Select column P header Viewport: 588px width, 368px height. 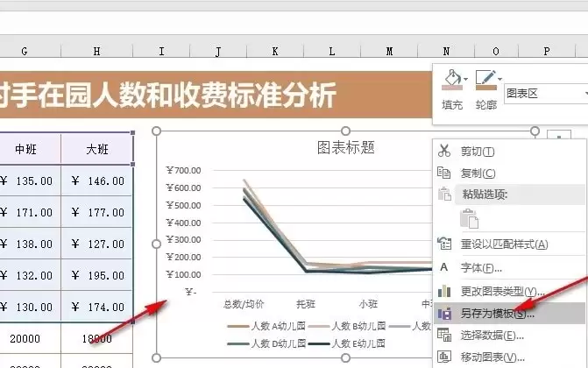(547, 52)
